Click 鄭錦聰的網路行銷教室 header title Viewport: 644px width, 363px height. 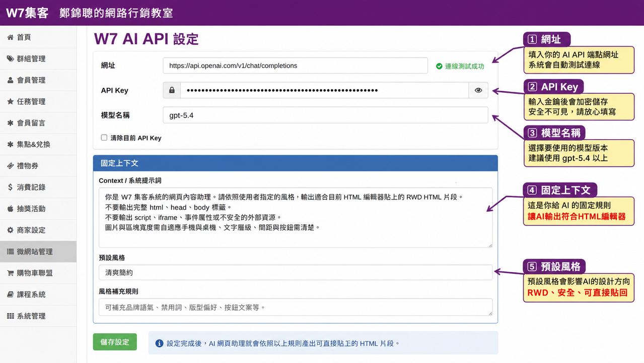pyautogui.click(x=116, y=13)
